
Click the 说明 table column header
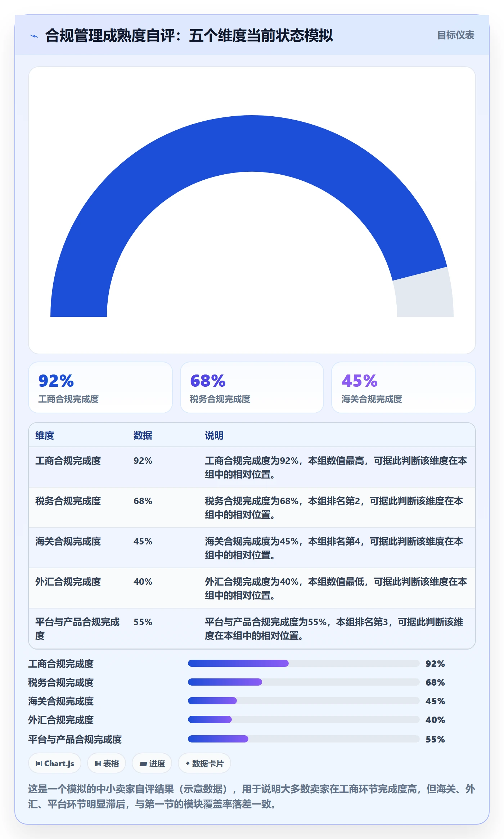click(x=214, y=435)
